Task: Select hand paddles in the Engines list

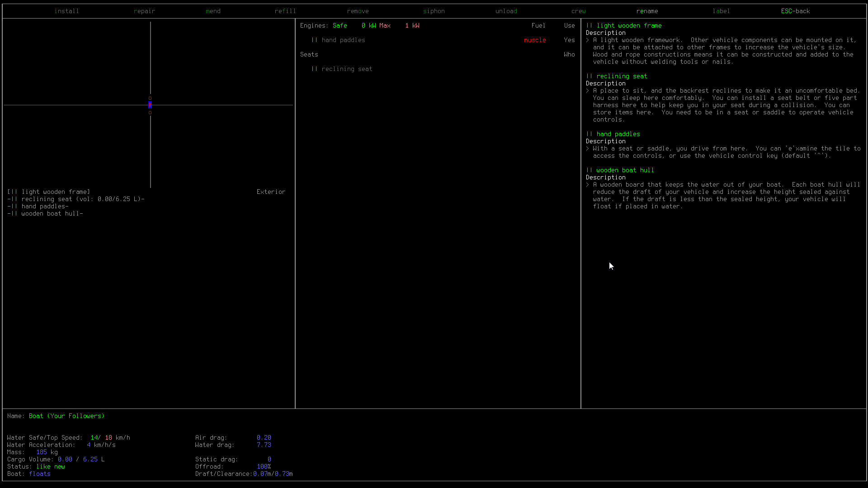Action: [x=343, y=40]
